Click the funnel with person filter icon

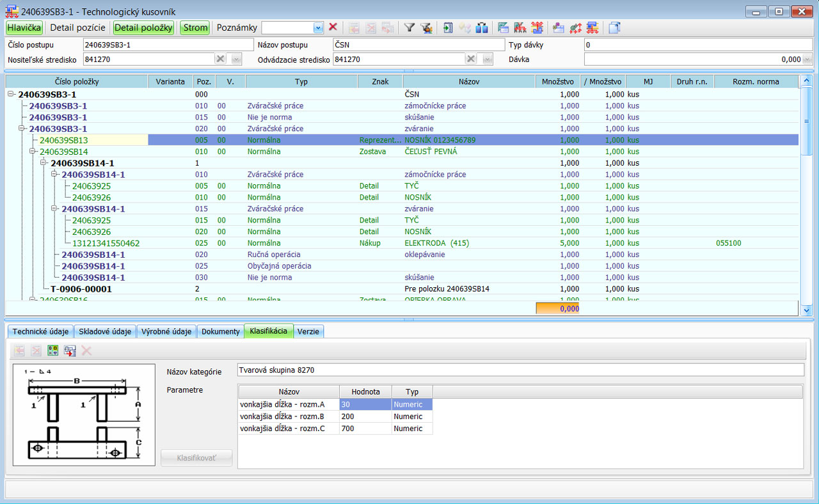(426, 28)
